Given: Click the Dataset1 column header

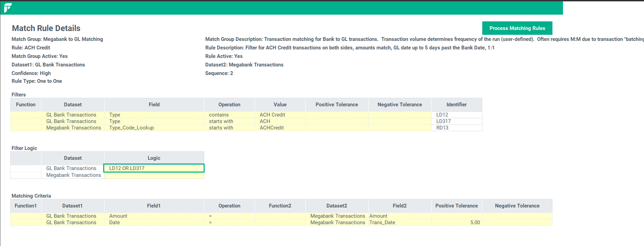Looking at the screenshot, I should tap(72, 206).
